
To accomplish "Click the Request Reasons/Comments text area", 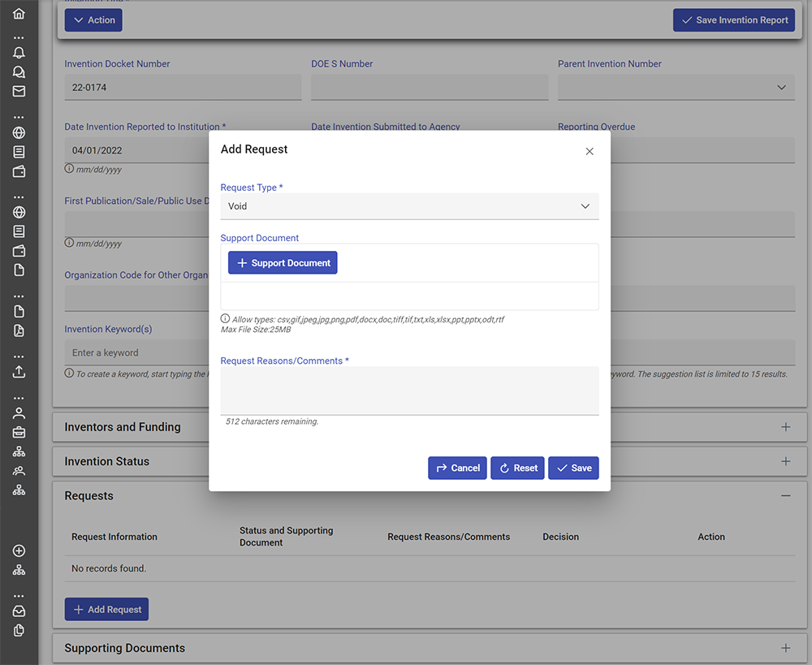I will (x=409, y=391).
